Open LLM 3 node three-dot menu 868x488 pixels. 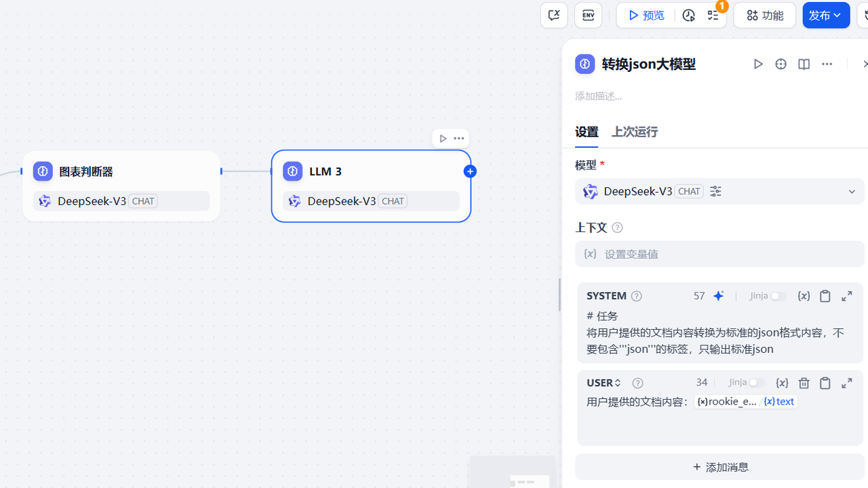tap(459, 138)
